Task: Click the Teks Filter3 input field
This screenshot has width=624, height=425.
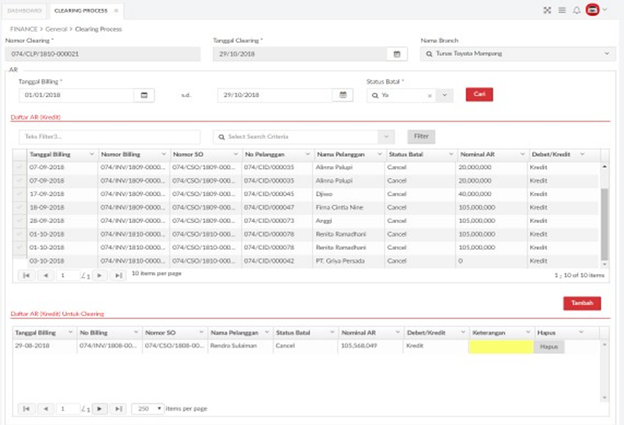Action: pyautogui.click(x=109, y=137)
